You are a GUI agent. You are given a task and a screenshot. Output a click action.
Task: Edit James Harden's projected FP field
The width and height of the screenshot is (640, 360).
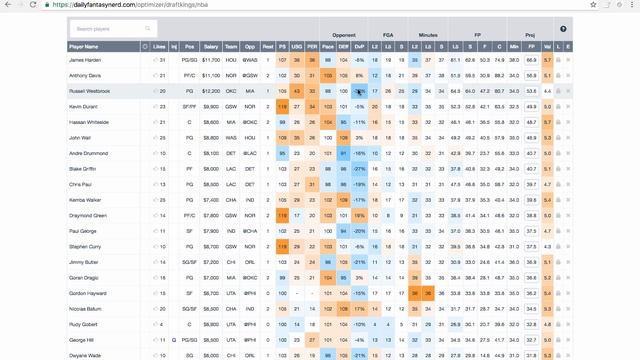(531, 60)
